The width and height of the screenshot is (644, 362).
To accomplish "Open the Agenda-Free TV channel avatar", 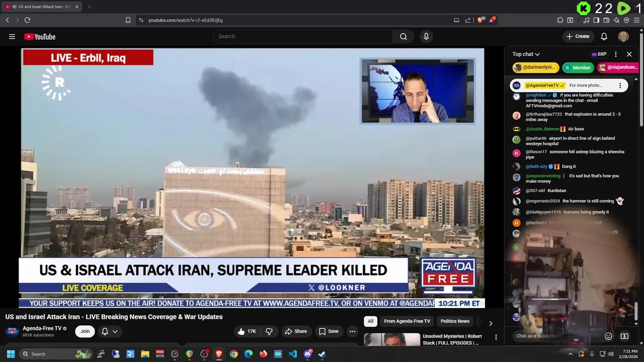I will 12,331.
